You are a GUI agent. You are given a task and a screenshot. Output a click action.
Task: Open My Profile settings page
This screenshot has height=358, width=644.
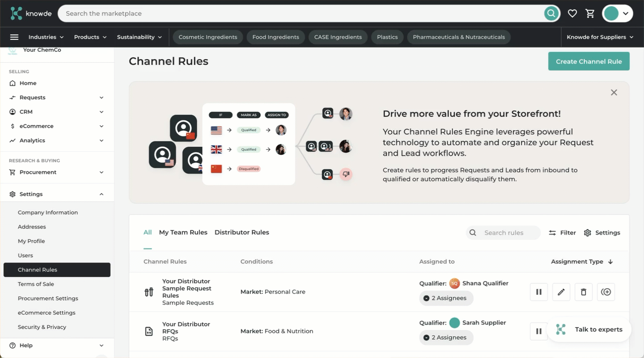[x=31, y=241]
